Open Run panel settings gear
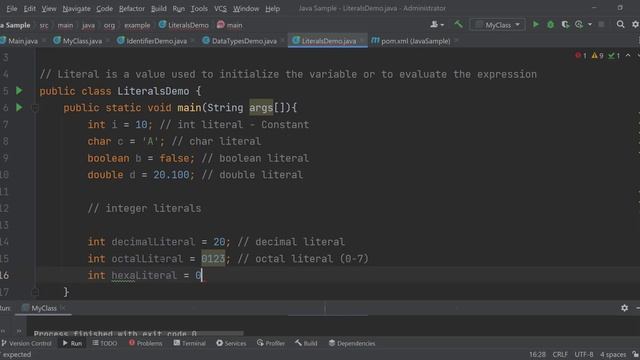640x360 pixels. click(624, 308)
